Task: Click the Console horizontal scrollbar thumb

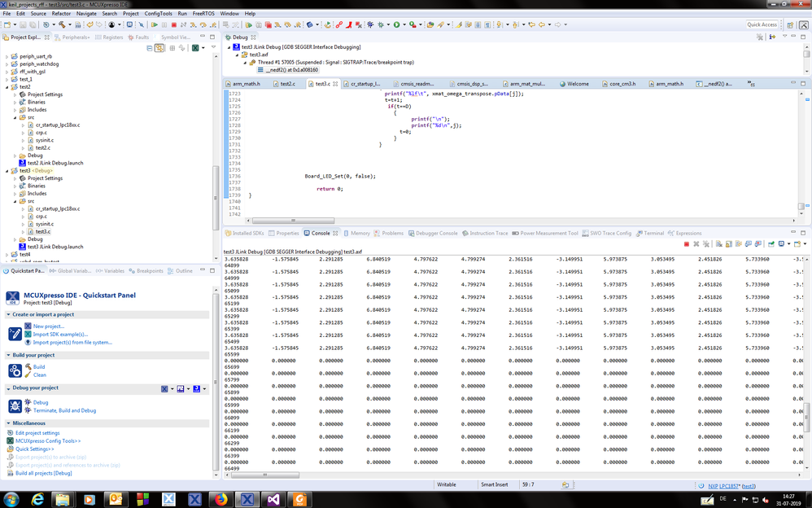Action: click(x=264, y=475)
